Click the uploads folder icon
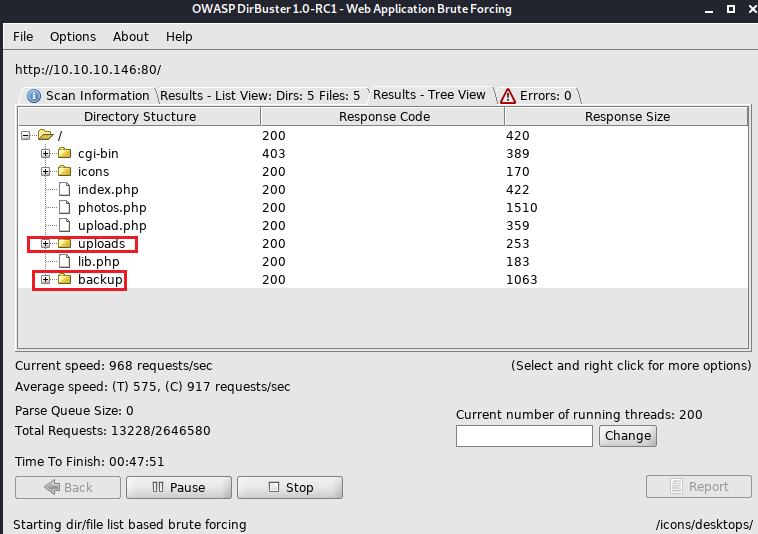 pyautogui.click(x=64, y=243)
